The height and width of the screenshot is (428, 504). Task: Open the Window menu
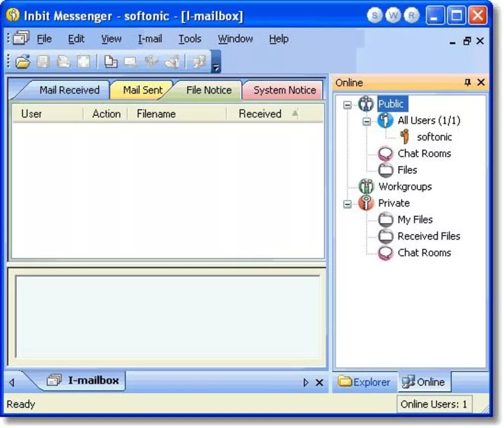tap(235, 39)
